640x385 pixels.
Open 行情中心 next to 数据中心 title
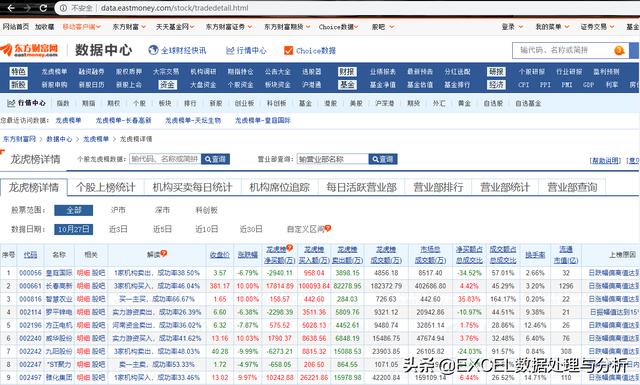point(246,50)
